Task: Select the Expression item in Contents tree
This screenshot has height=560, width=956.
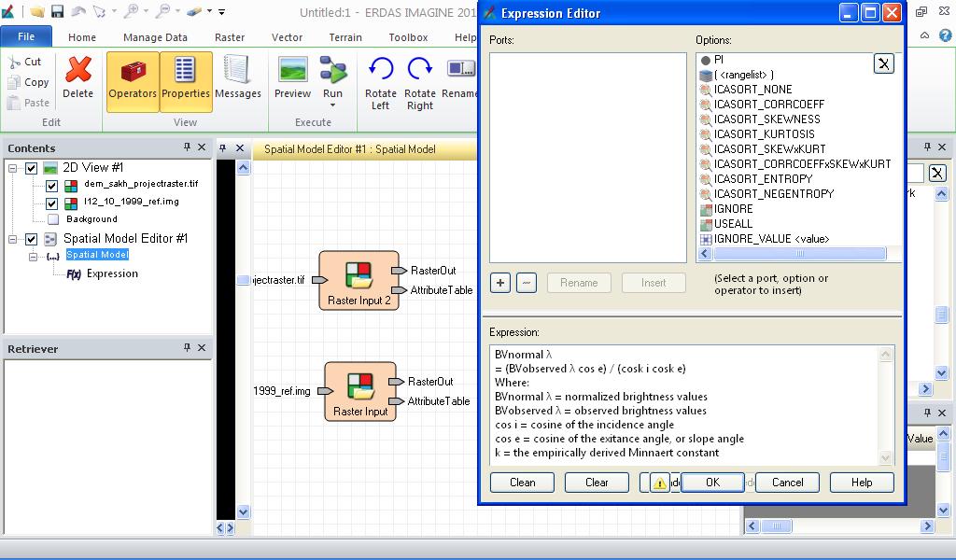Action: (112, 273)
